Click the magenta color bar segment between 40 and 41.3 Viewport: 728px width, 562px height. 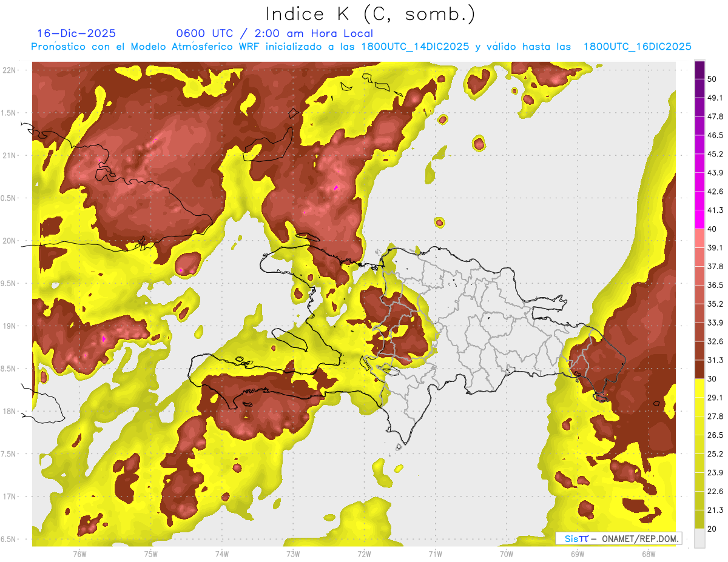pos(700,219)
